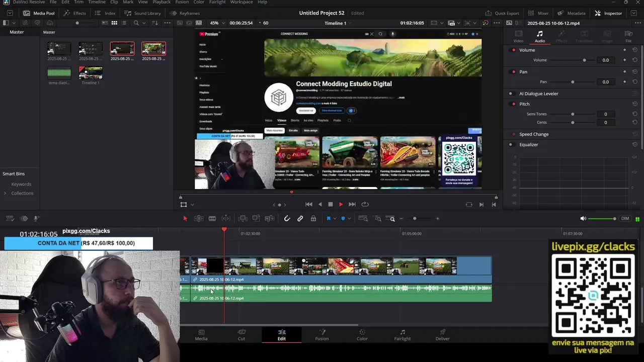
Task: Open the viewer zoom 45% dropdown
Action: (x=217, y=23)
